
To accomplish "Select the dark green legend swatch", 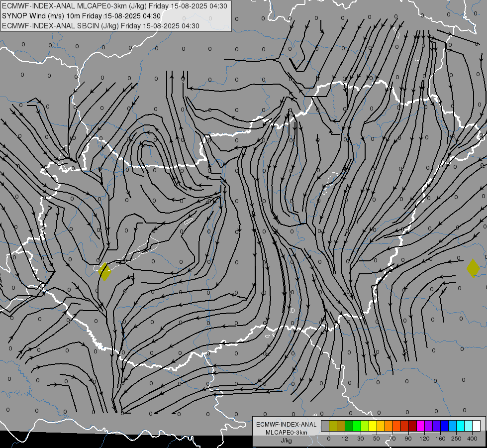I will pyautogui.click(x=349, y=426).
